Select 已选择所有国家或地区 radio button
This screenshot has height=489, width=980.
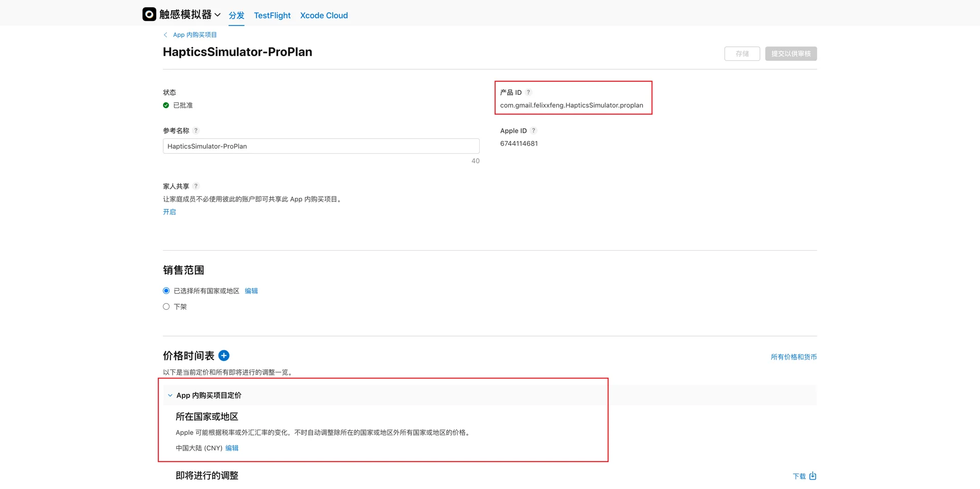coord(166,291)
